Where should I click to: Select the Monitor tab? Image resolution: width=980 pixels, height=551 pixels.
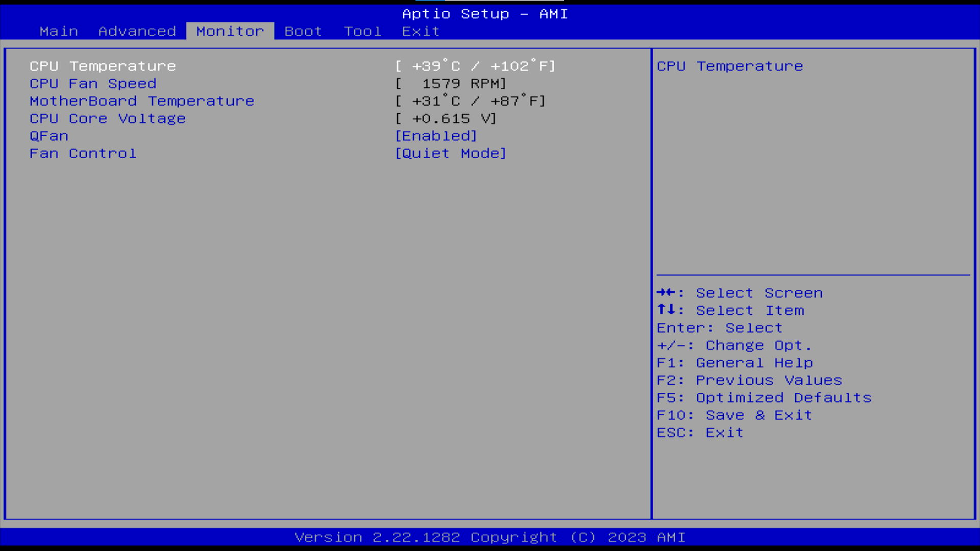click(230, 31)
